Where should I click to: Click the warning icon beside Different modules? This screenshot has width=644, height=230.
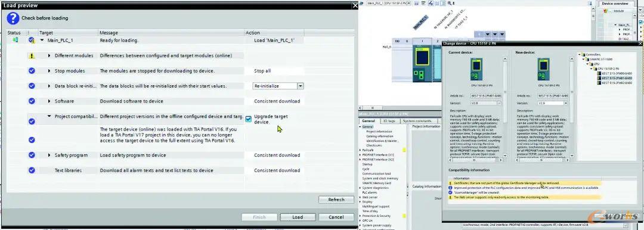[32, 56]
